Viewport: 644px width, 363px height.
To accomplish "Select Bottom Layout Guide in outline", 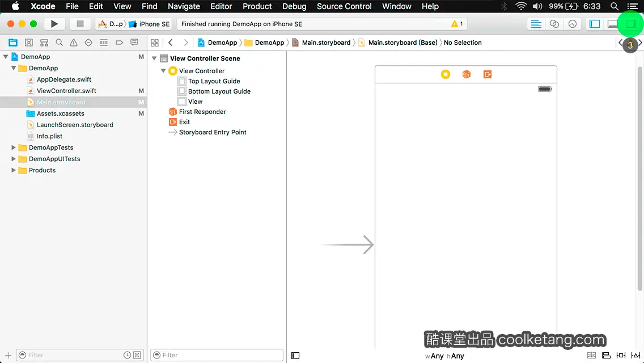I will 219,91.
